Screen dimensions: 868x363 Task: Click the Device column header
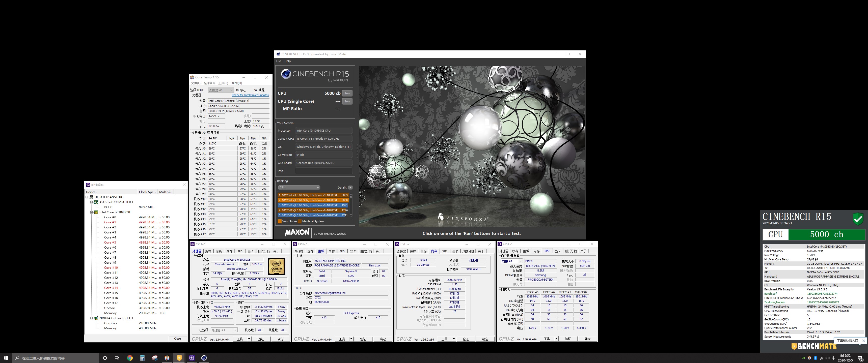click(111, 192)
